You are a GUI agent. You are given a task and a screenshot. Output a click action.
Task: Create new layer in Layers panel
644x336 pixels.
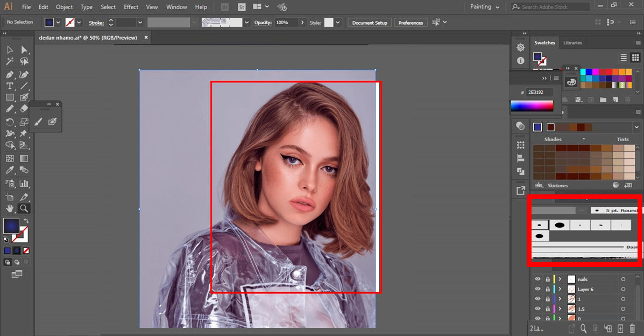tap(620, 328)
